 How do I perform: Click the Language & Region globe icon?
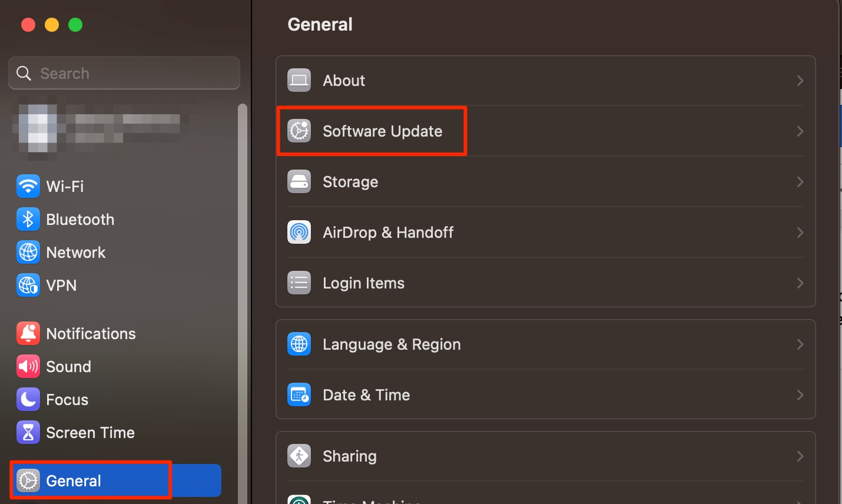pos(299,344)
